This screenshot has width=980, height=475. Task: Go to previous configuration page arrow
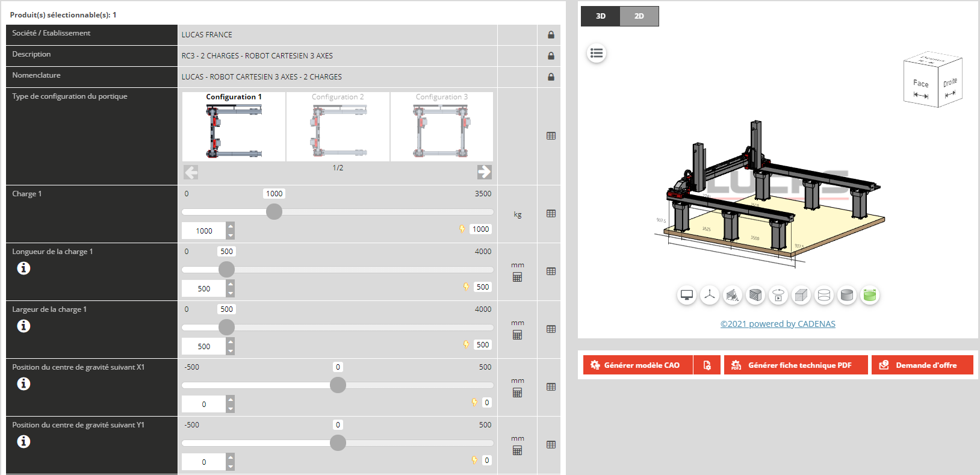click(x=191, y=172)
